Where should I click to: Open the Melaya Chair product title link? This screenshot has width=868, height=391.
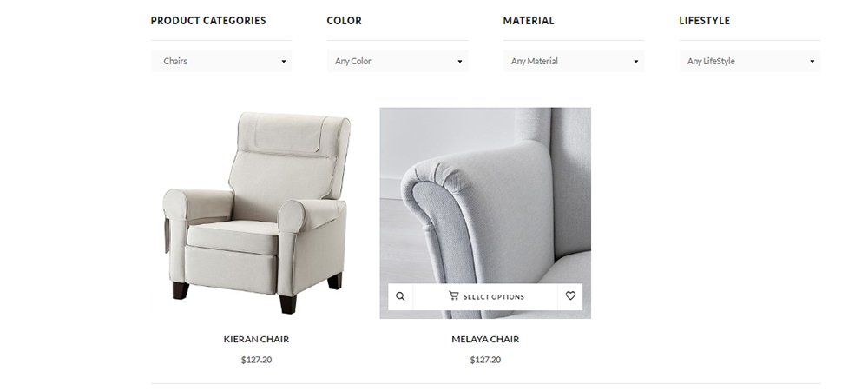point(485,339)
